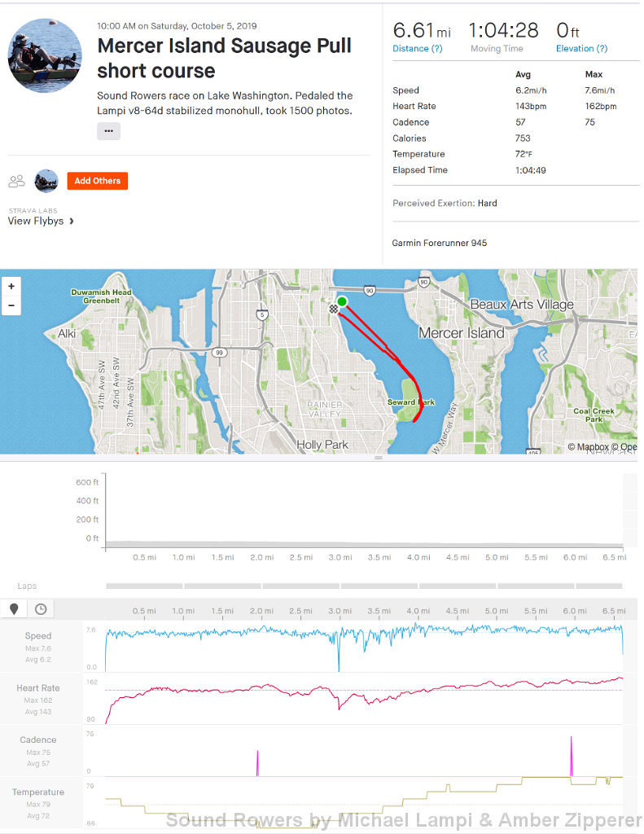Screen dimensions: 644x834
Task: Select the Heart Rate chart row label
Action: coord(38,688)
